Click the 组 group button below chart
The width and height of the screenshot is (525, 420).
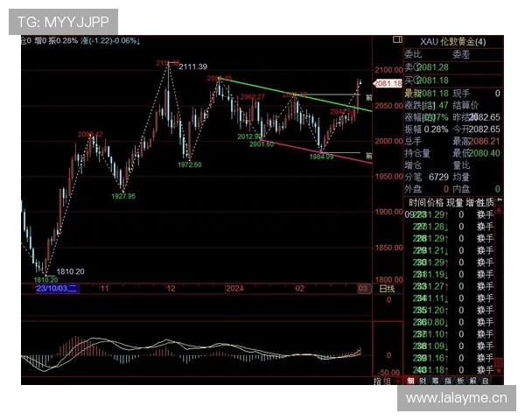(x=387, y=381)
